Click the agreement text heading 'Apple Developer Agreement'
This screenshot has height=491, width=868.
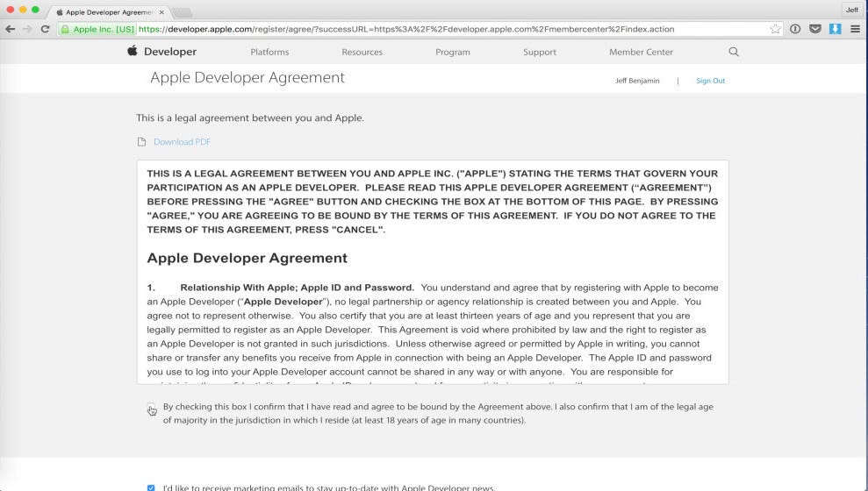click(247, 259)
